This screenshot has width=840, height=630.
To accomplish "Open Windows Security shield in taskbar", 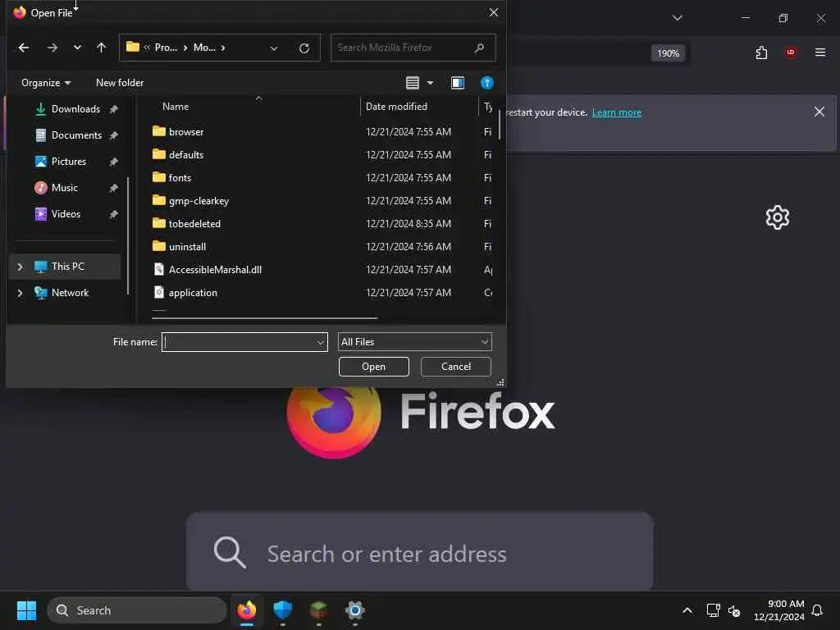I will [282, 610].
